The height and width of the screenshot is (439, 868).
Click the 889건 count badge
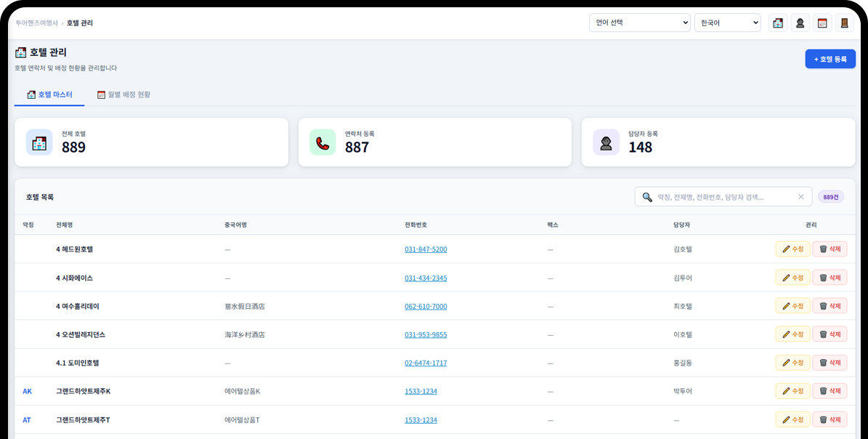click(x=830, y=197)
